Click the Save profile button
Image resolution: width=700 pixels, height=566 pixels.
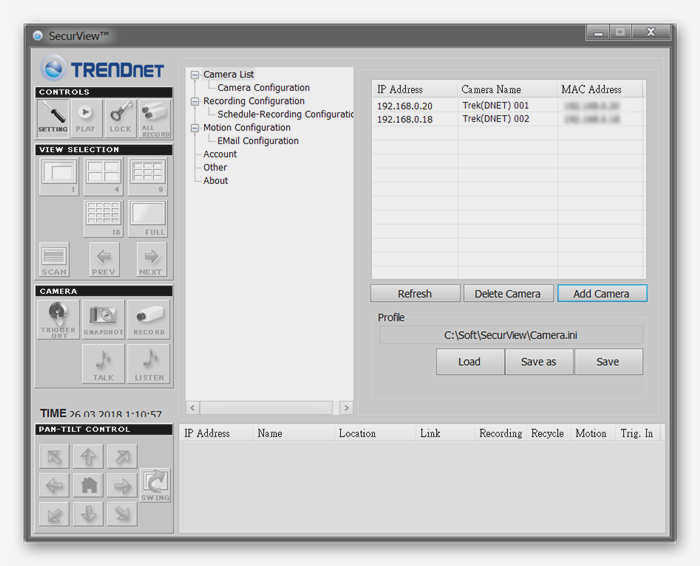pos(608,362)
